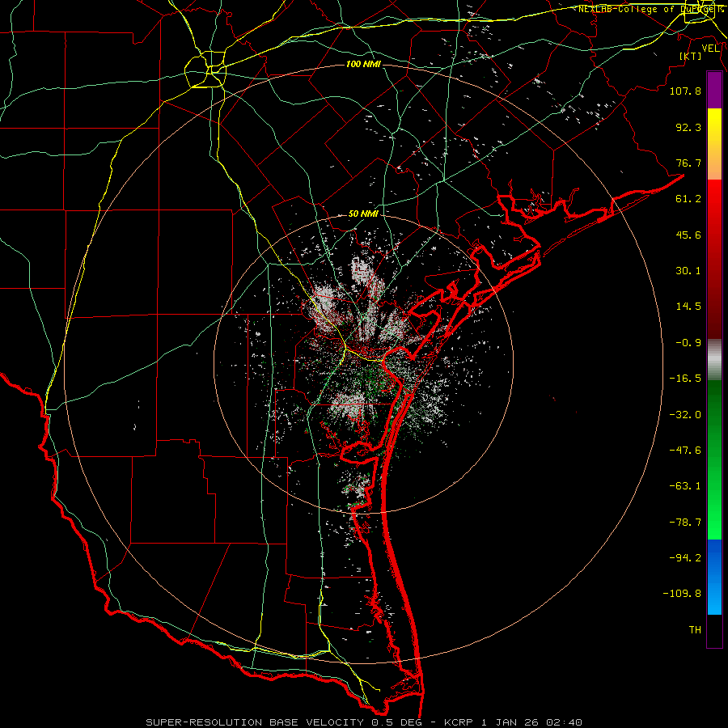Click the purple segment of the color bar
728x728 pixels.
714,90
